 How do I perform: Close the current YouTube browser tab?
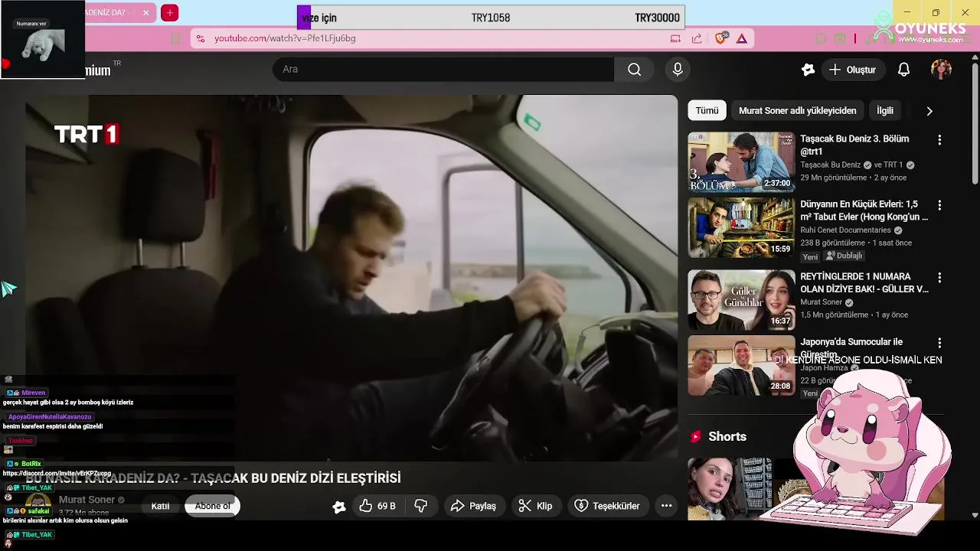pos(145,13)
